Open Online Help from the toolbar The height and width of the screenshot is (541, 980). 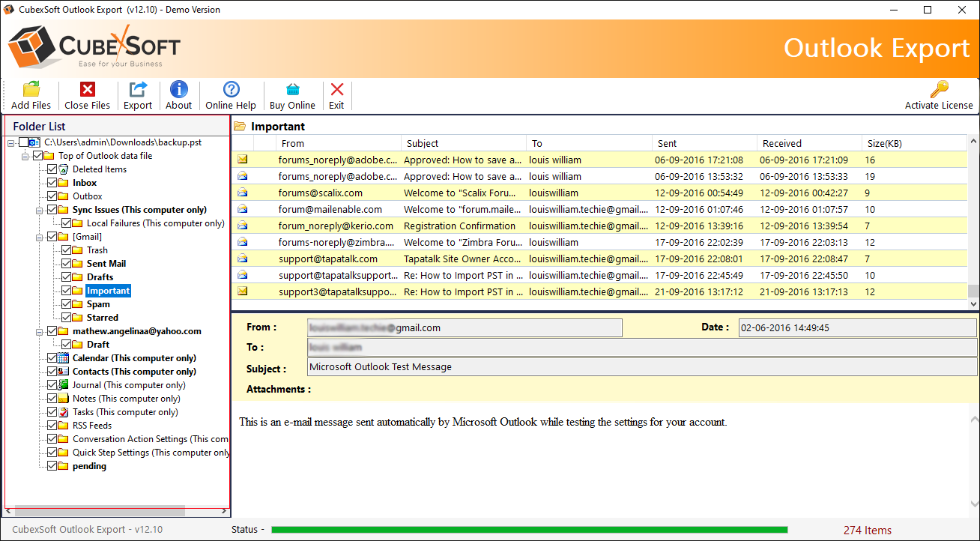point(231,90)
